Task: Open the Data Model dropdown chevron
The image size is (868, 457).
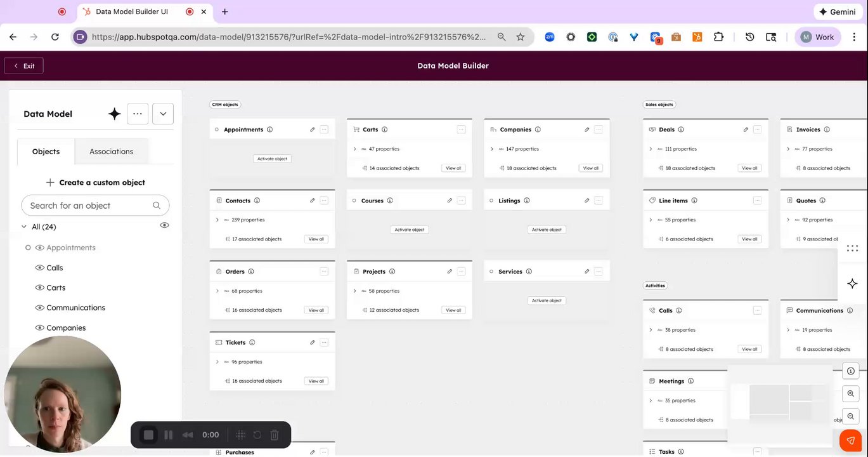Action: pyautogui.click(x=163, y=114)
